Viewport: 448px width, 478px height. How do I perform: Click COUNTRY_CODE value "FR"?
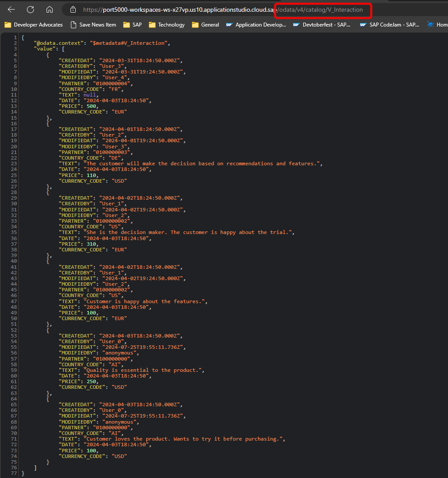tap(114, 89)
